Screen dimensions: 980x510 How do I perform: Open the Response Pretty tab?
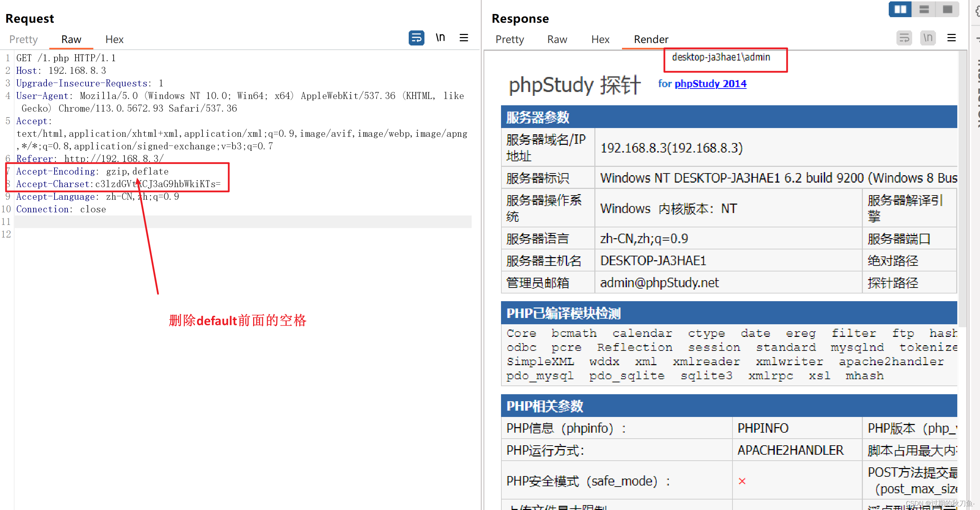(509, 40)
